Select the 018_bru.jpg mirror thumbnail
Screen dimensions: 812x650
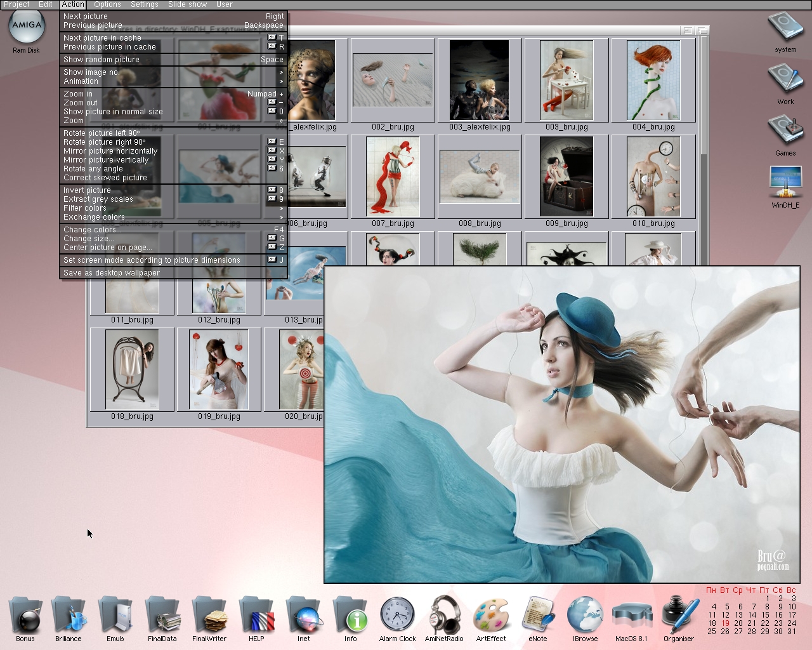(132, 371)
